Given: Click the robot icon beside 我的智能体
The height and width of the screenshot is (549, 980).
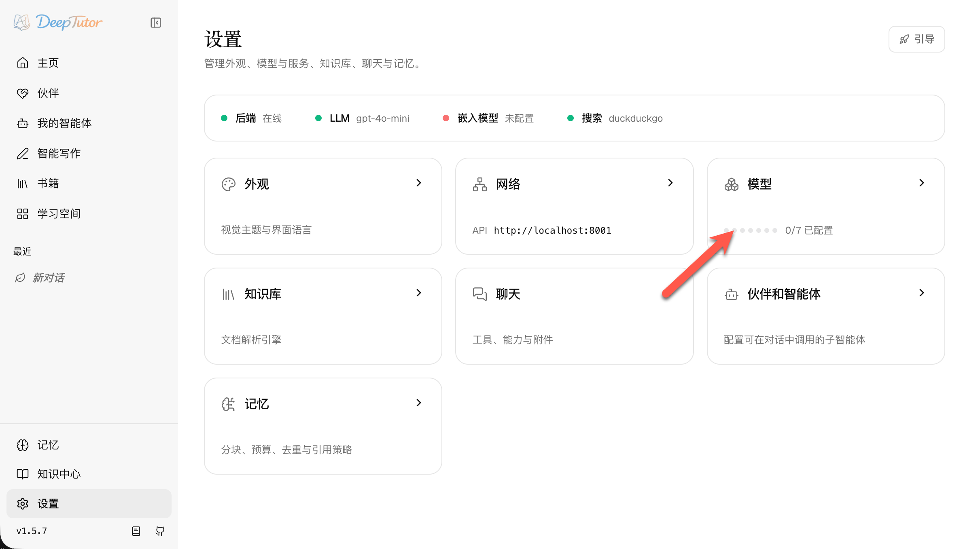Looking at the screenshot, I should pyautogui.click(x=23, y=123).
